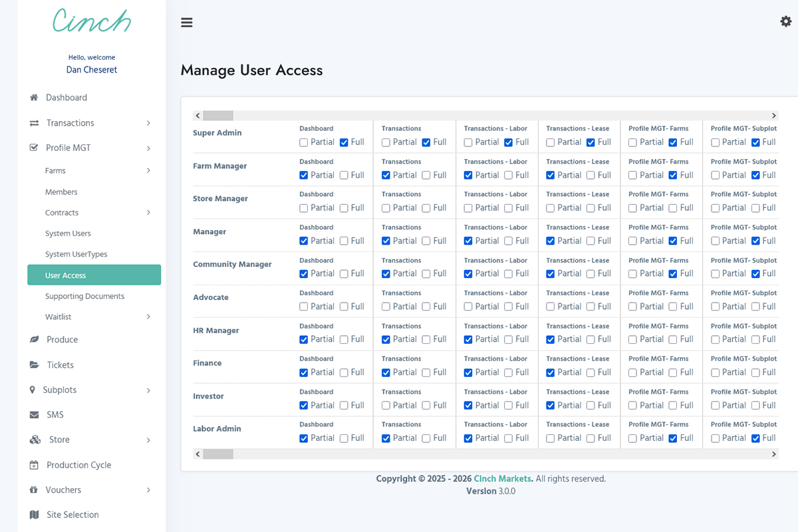Select Supporting Documents in the sidebar

[x=84, y=296]
